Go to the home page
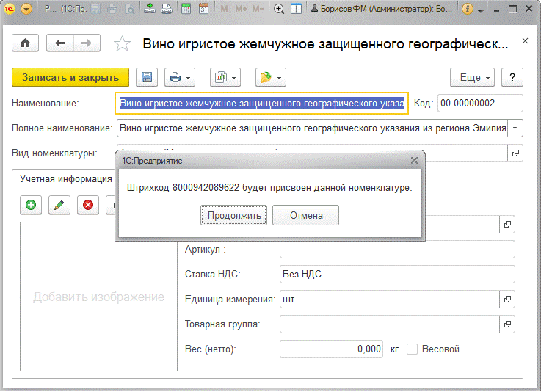 coord(25,43)
